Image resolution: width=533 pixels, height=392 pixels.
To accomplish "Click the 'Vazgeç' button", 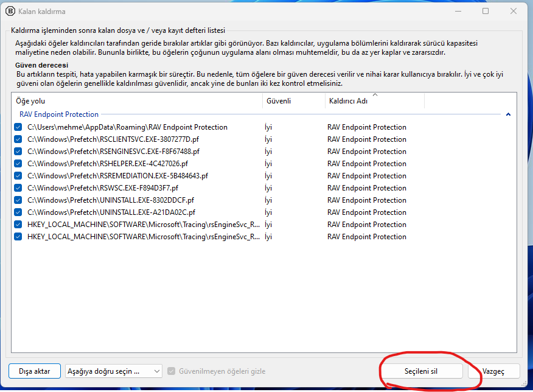I will [x=493, y=371].
